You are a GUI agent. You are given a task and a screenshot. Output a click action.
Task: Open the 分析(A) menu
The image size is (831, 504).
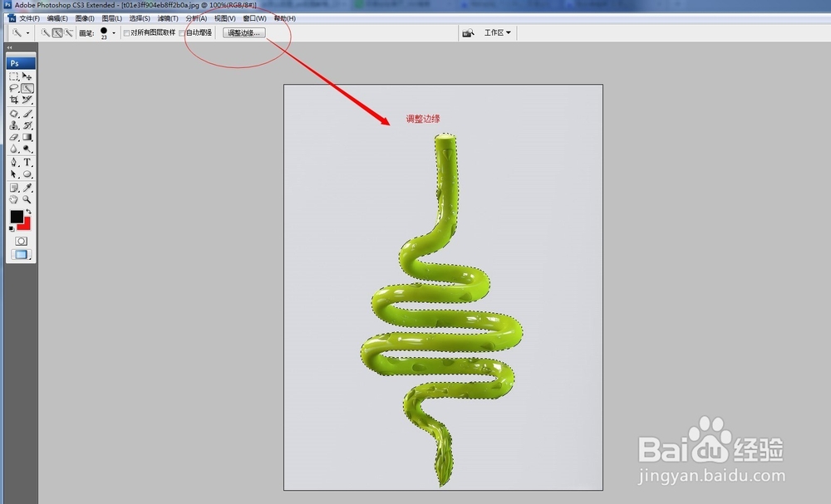coord(196,18)
